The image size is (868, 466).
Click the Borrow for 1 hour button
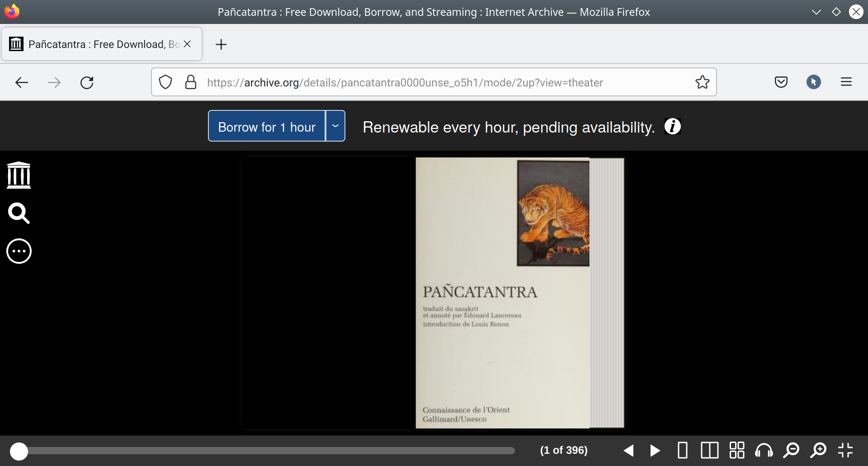(267, 126)
